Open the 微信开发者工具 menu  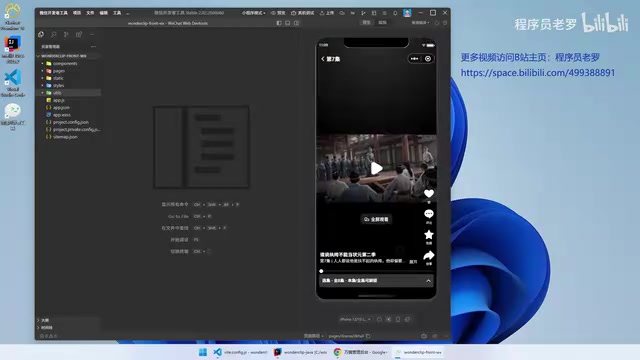pyautogui.click(x=53, y=13)
